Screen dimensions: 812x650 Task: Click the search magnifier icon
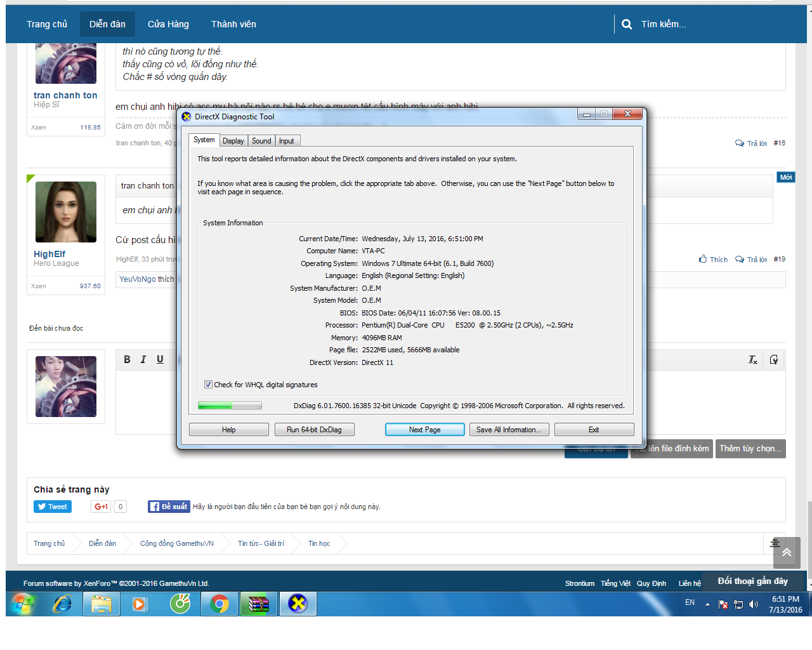point(627,24)
